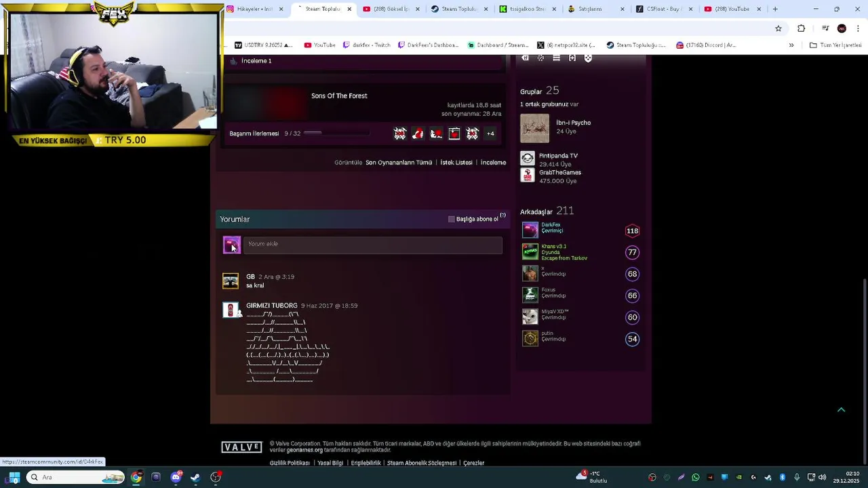Open GB's comment avatar
This screenshot has height=488, width=868.
pos(231,281)
